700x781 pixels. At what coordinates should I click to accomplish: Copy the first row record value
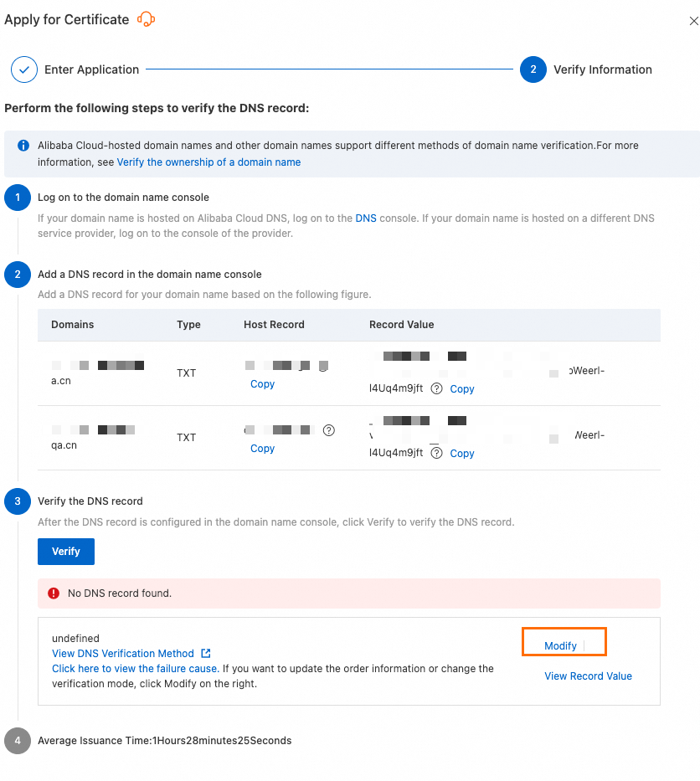[462, 389]
